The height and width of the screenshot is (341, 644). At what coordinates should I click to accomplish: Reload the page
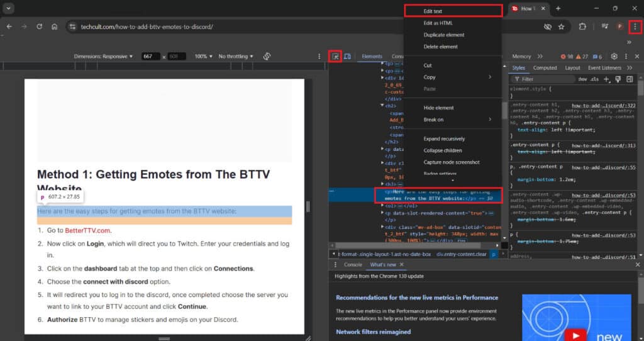[40, 26]
